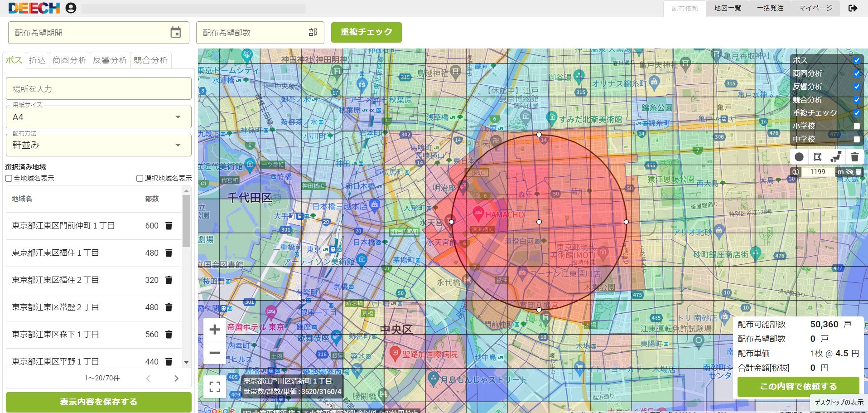Image resolution: width=868 pixels, height=413 pixels.
Task: Click the logout icon in header
Action: [x=853, y=8]
